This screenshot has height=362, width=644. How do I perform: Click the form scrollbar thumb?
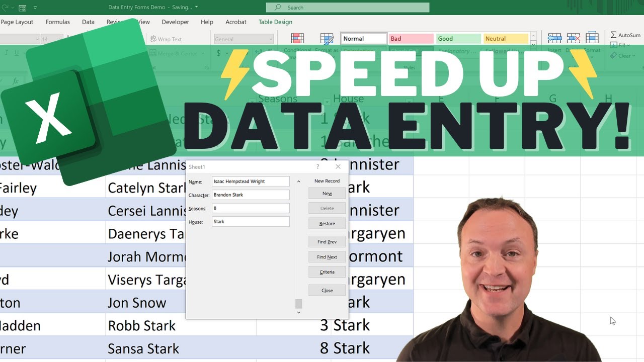click(x=298, y=304)
